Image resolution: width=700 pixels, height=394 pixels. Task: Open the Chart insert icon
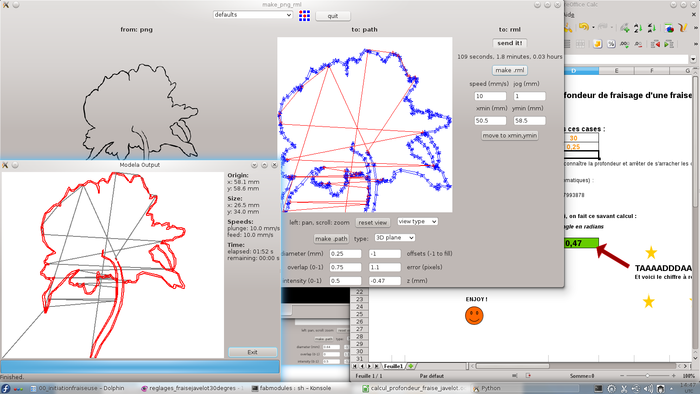[x=669, y=28]
